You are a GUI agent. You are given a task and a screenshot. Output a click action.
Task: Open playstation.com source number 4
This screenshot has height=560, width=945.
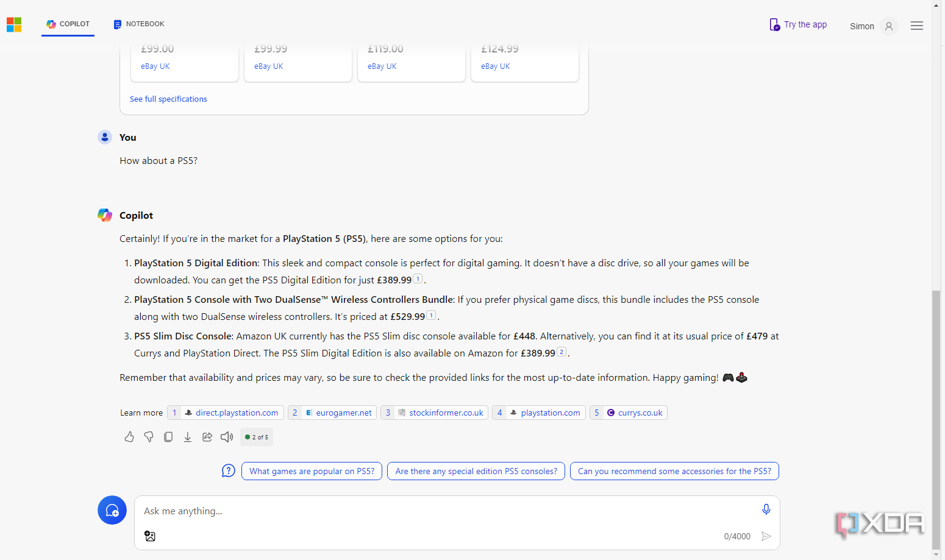539,413
